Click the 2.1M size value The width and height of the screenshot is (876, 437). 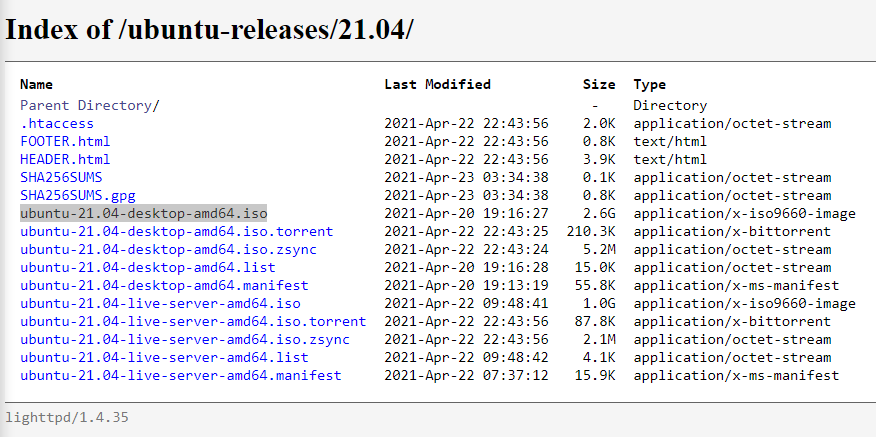(599, 339)
